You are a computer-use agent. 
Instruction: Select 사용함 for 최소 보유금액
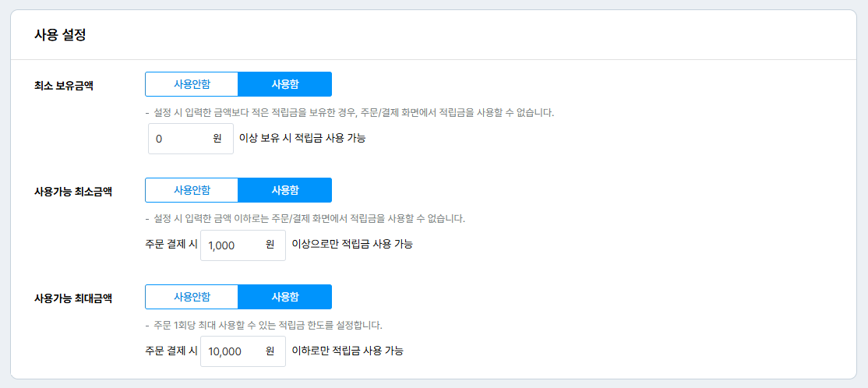coord(284,84)
